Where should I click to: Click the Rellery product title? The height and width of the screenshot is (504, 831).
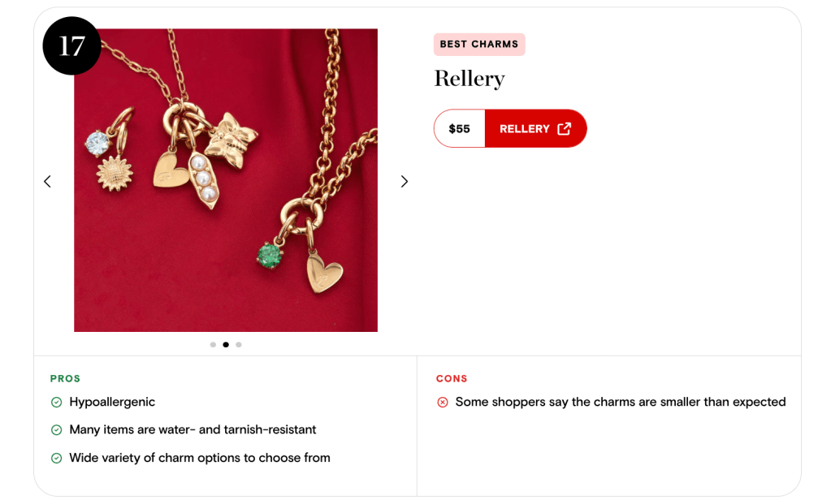(470, 79)
